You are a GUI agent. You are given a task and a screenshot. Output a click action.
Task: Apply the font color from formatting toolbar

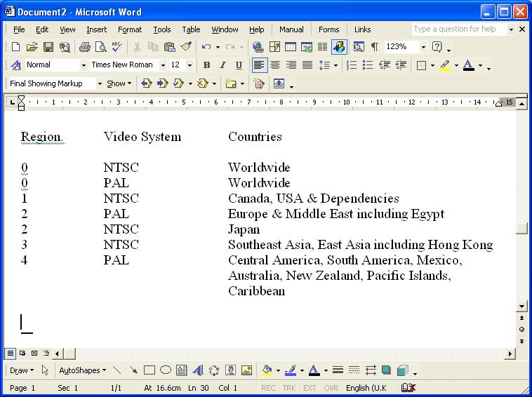[469, 65]
